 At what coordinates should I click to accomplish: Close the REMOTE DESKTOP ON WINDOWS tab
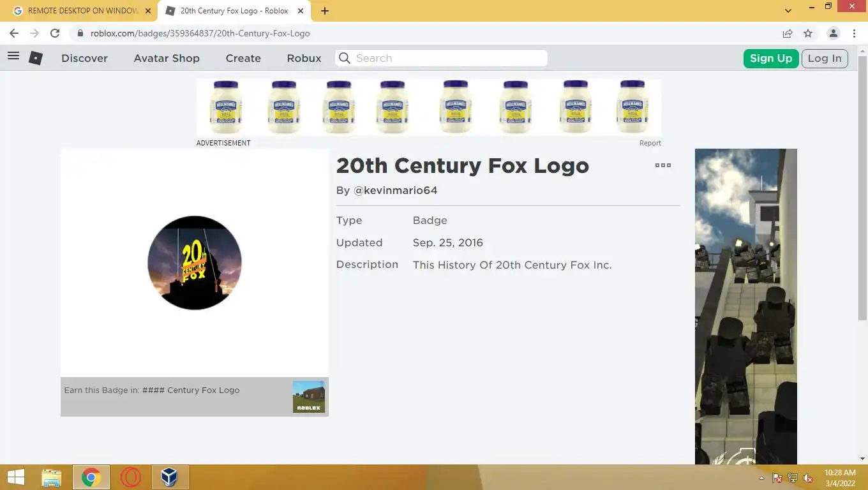[148, 11]
